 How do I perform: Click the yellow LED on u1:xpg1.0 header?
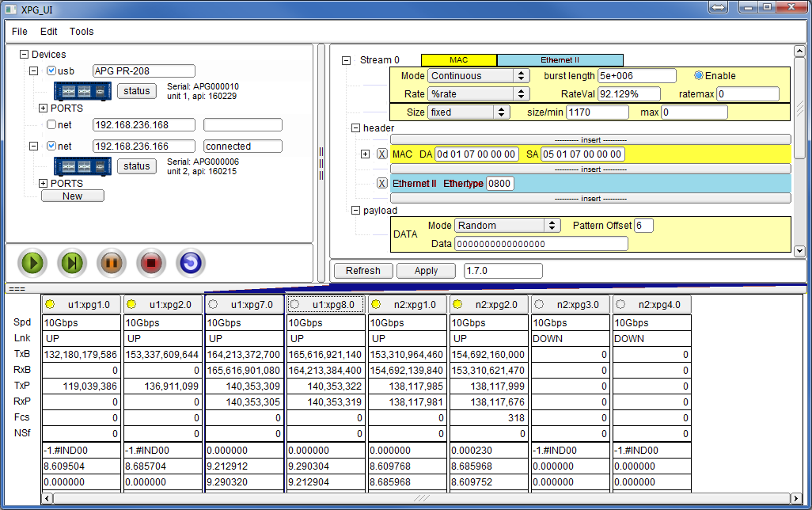pos(49,303)
